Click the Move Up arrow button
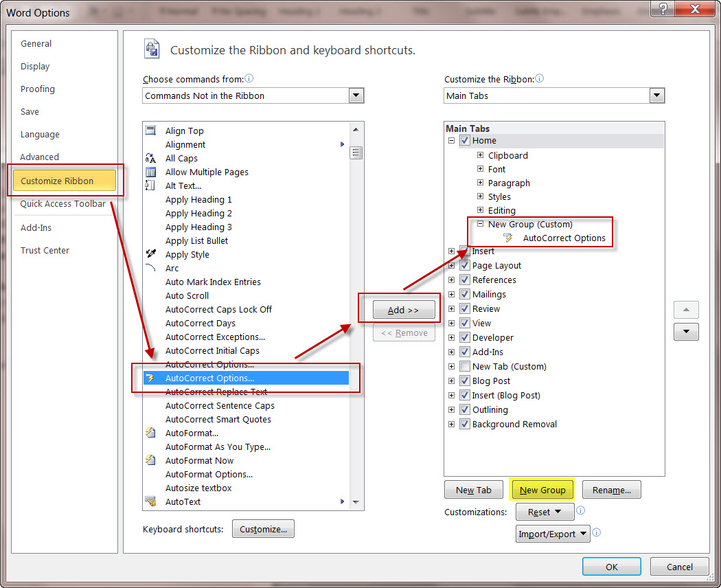The image size is (721, 588). (686, 310)
